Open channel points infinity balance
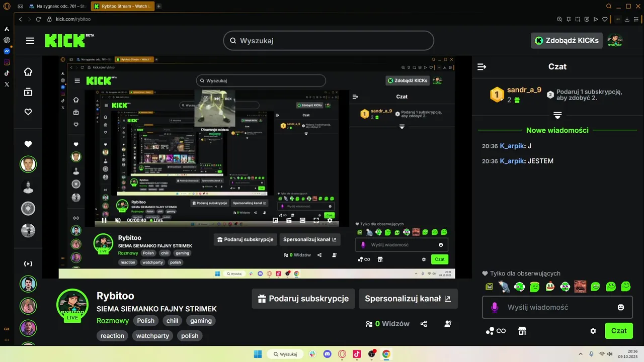Image resolution: width=644 pixels, height=362 pixels. coord(496,331)
